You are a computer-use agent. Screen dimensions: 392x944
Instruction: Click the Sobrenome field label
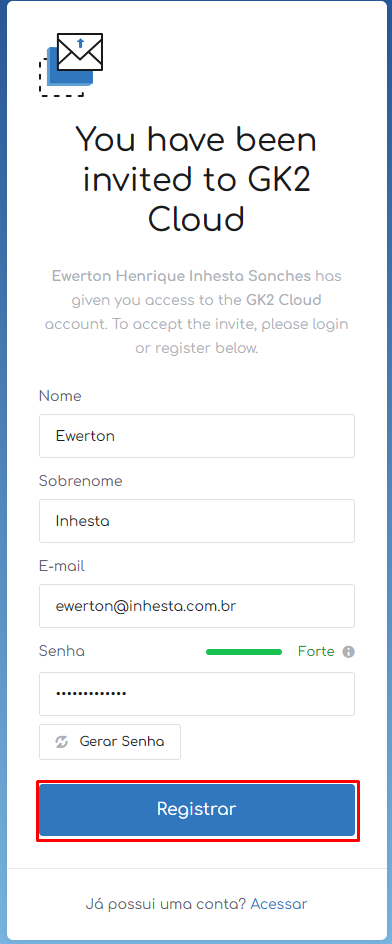pos(81,481)
